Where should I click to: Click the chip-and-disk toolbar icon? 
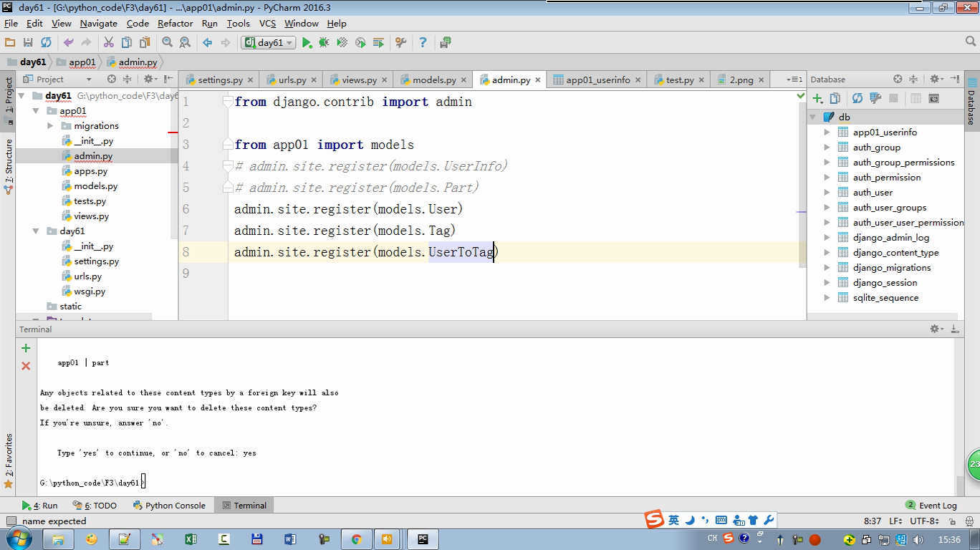(446, 43)
